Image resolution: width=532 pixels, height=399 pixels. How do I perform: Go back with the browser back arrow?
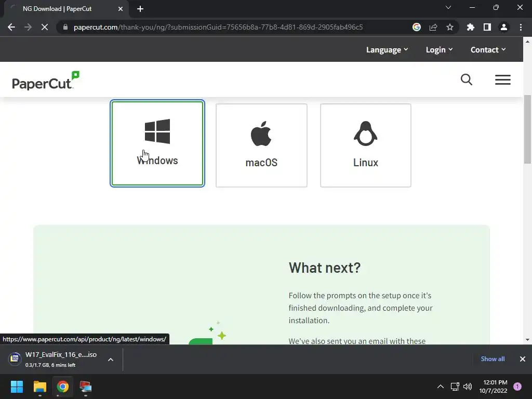[11, 27]
